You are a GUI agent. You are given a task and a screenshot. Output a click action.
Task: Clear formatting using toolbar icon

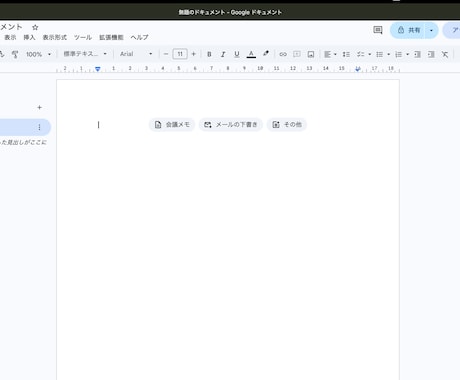(x=445, y=54)
